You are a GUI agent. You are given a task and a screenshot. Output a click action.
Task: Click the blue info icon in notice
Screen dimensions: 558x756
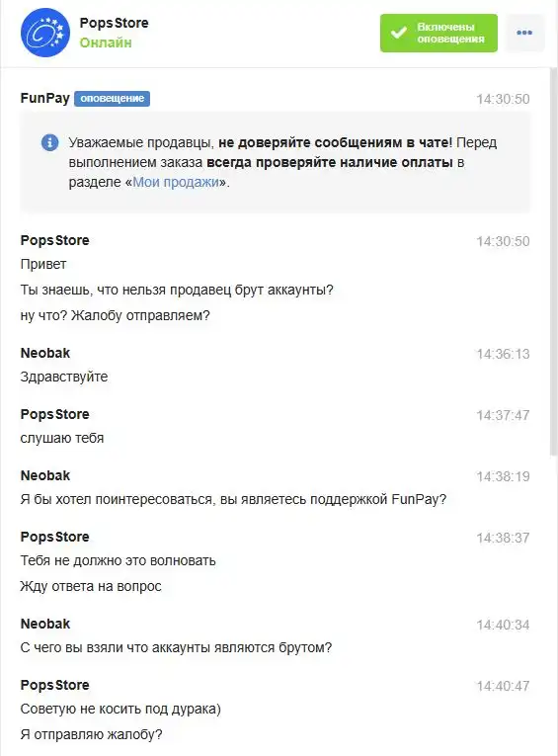point(49,142)
